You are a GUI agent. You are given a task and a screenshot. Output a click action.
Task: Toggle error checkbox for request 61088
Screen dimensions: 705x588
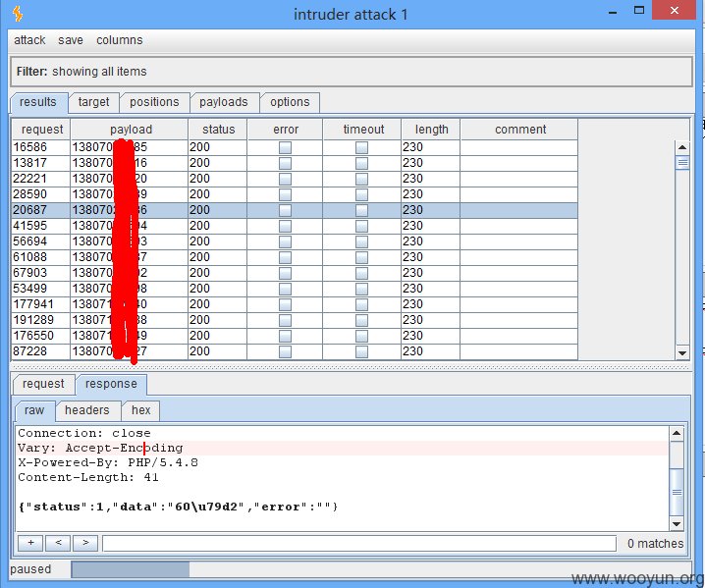(285, 257)
